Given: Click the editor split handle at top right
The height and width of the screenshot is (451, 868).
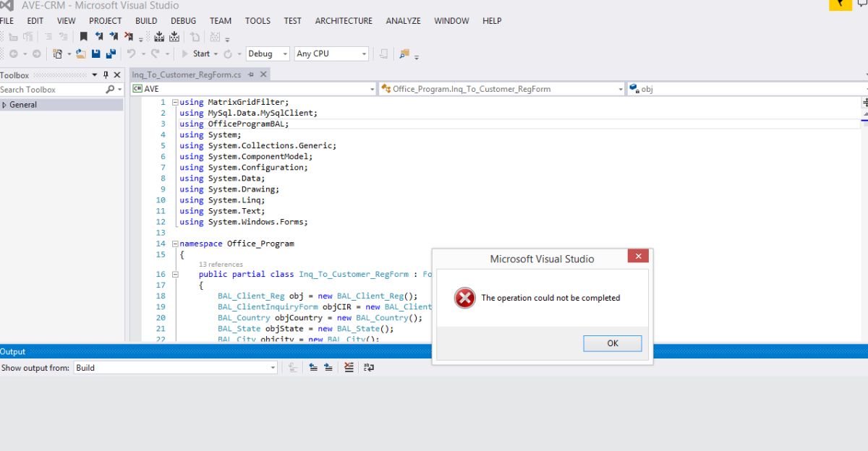Looking at the screenshot, I should tap(865, 103).
